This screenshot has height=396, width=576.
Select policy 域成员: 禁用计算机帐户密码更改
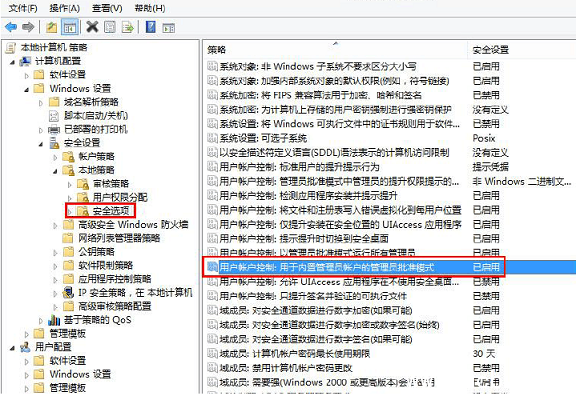285,368
